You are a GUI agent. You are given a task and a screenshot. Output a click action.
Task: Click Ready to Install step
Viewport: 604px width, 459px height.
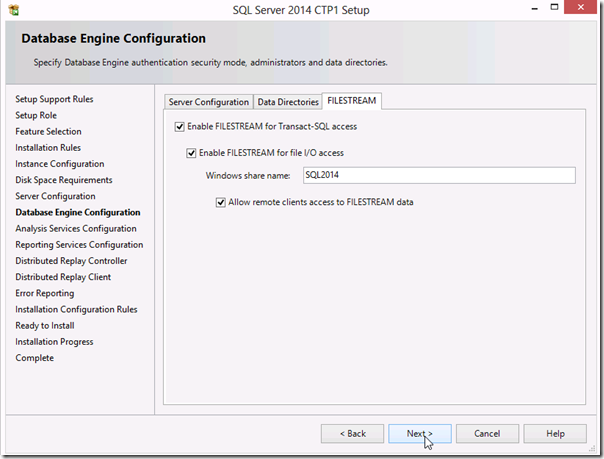pos(45,326)
